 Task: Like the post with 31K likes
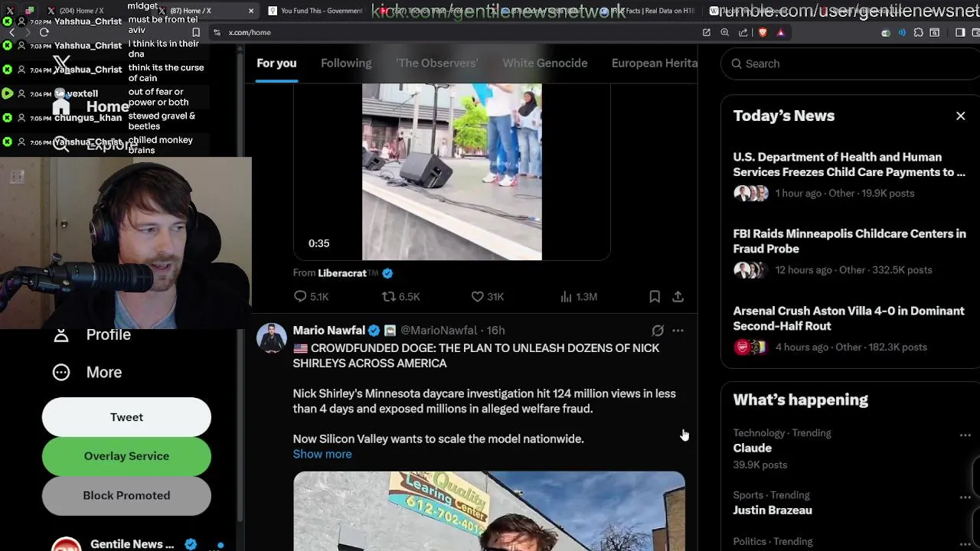[487, 296]
